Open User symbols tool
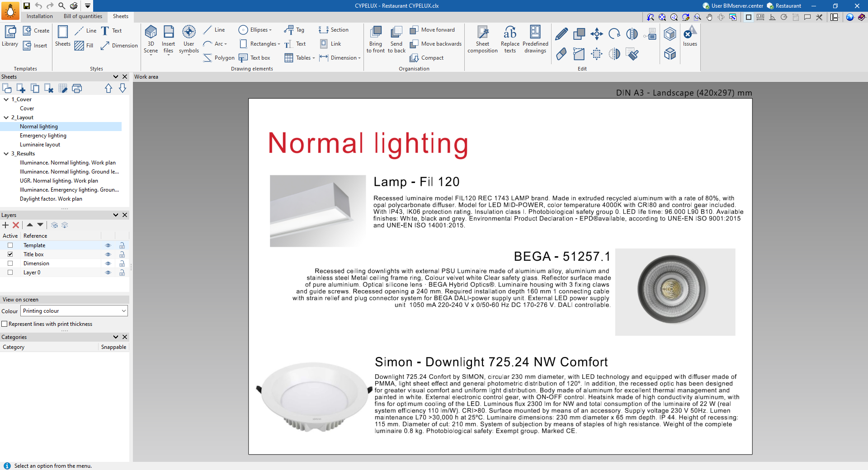This screenshot has width=868, height=470. coord(189,39)
